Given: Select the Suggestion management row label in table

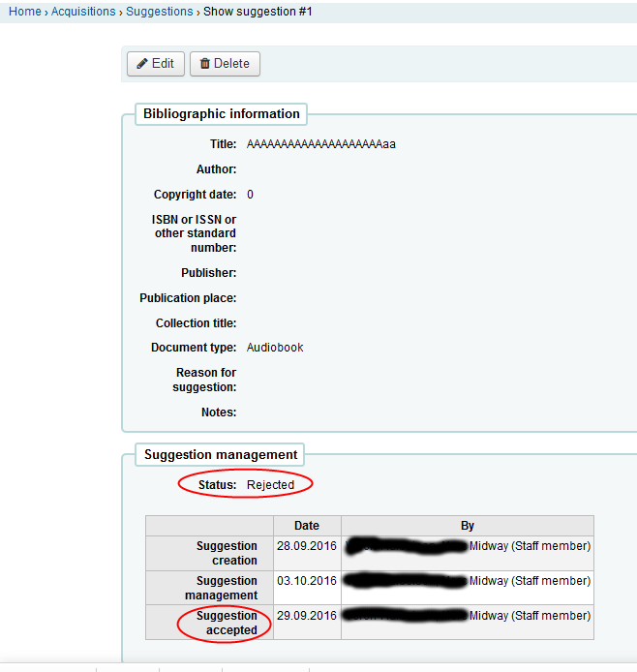Looking at the screenshot, I should [x=227, y=588].
